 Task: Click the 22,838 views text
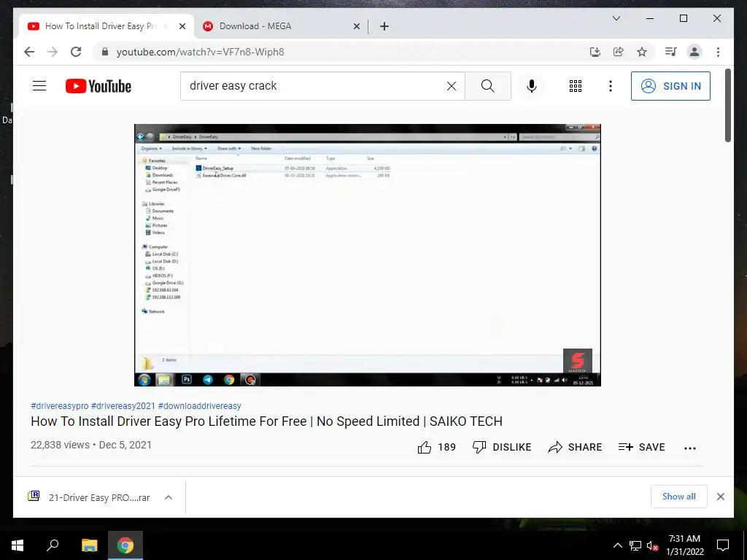pyautogui.click(x=60, y=445)
